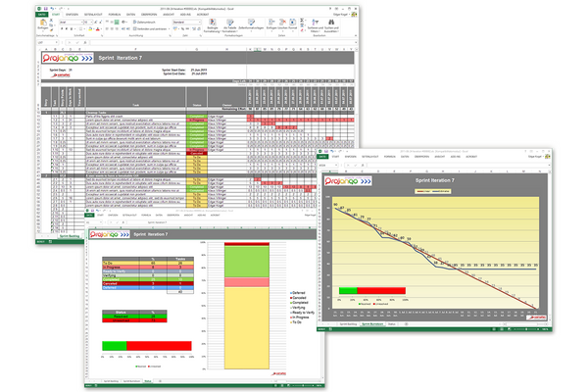Click stacked status column chart yellow segment
This screenshot has height=392, width=588.
(x=247, y=328)
